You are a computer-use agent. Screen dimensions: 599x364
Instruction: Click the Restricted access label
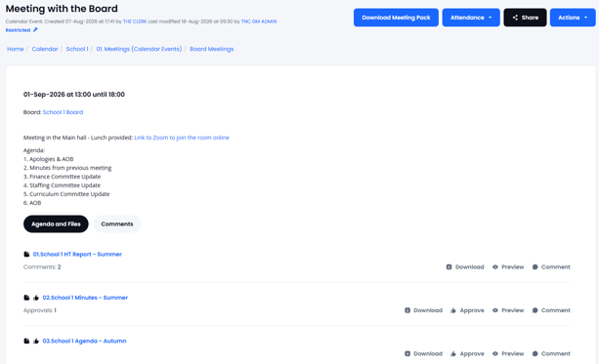tap(18, 30)
